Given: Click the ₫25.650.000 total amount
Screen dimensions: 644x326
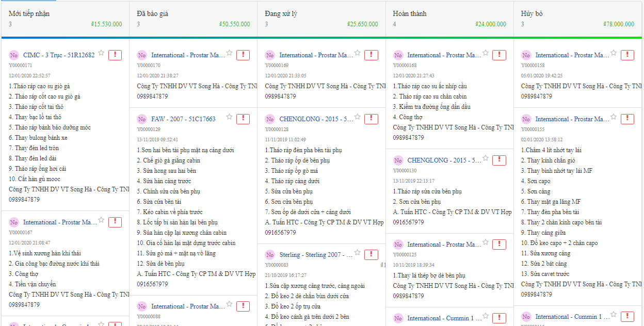Looking at the screenshot, I should click(363, 24).
